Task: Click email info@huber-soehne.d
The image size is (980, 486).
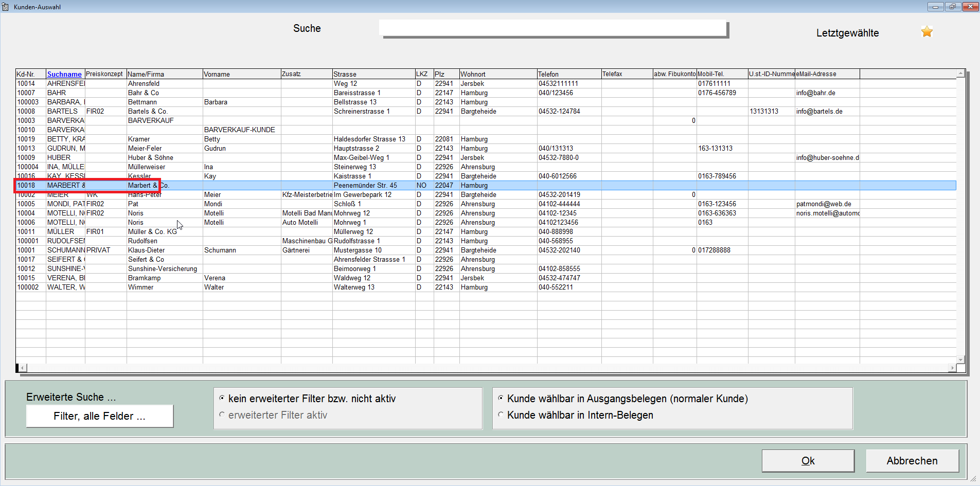Action: click(x=828, y=157)
